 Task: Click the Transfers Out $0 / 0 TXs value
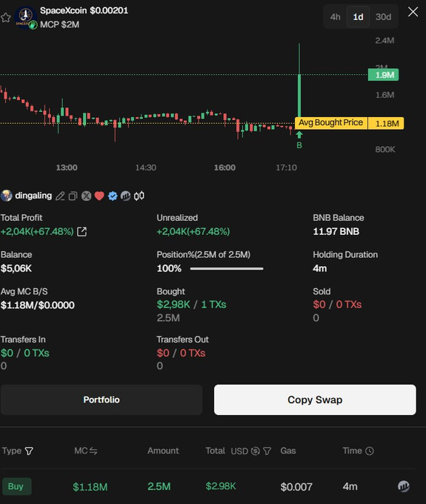point(181,353)
